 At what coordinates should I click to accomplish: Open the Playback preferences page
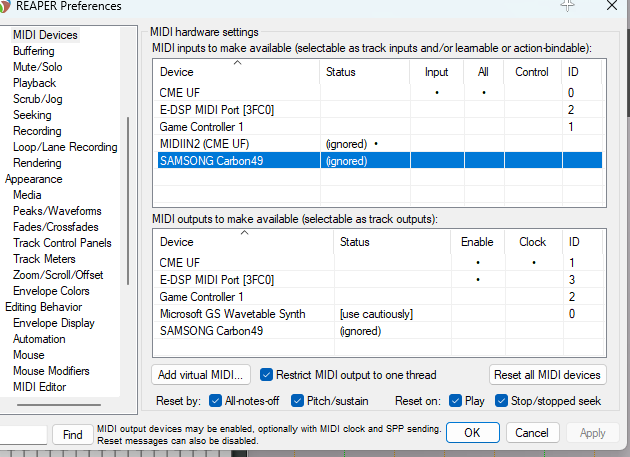click(x=35, y=83)
